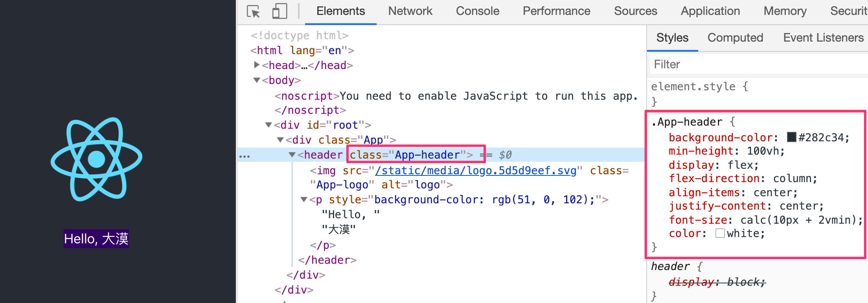Click the React logo on the page
The width and height of the screenshot is (868, 303).
click(x=97, y=159)
